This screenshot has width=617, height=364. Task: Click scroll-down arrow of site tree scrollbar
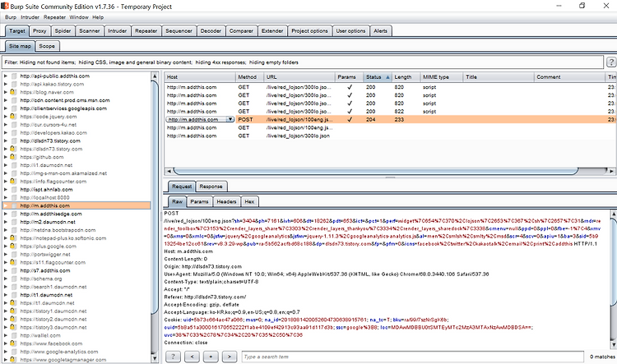155,358
